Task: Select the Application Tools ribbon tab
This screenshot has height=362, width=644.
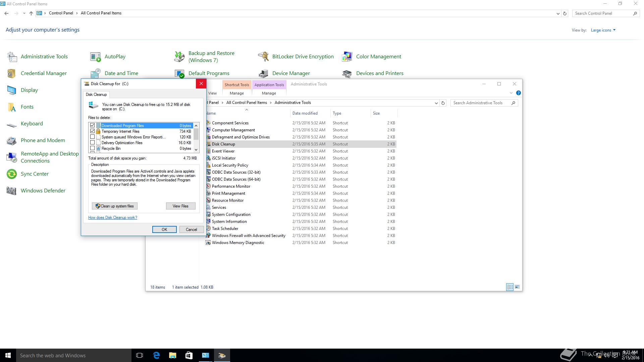Action: click(269, 85)
